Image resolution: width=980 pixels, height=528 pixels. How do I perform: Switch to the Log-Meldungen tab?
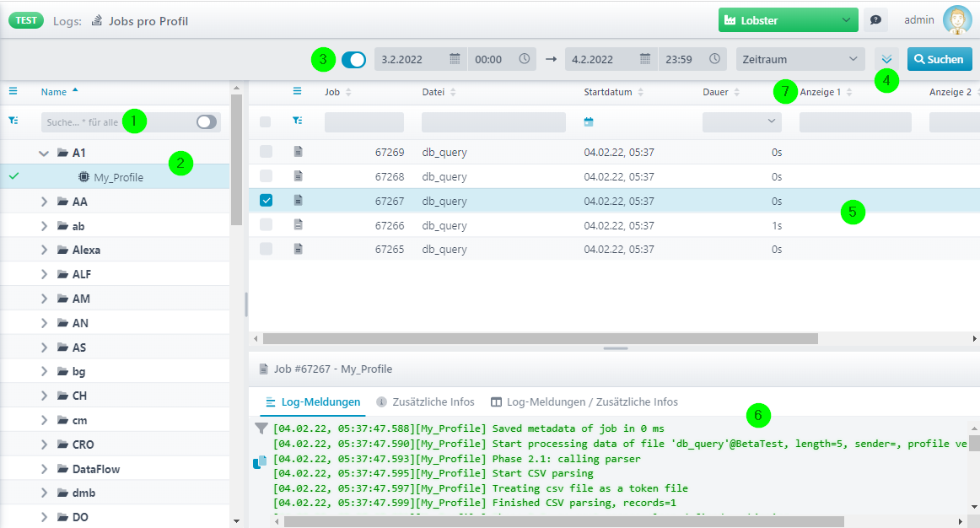coord(313,401)
